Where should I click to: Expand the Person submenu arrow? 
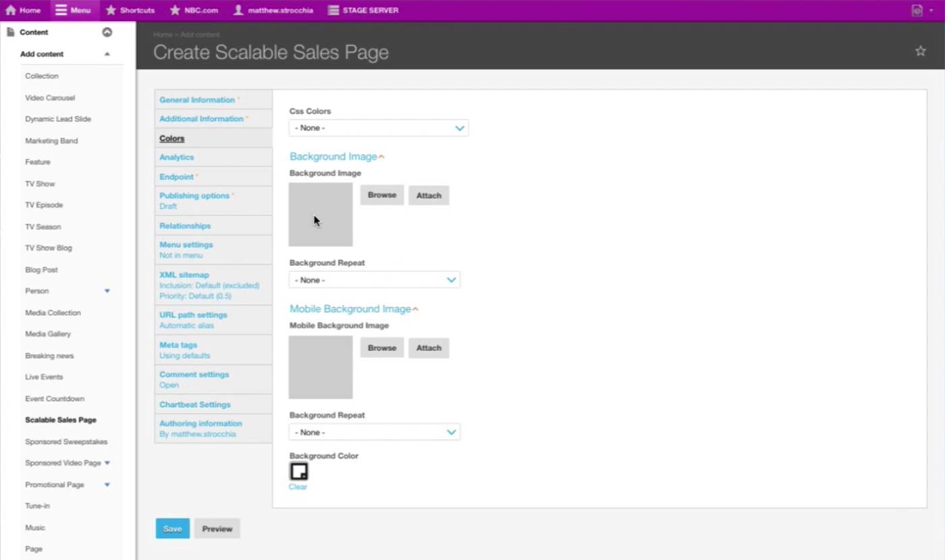[x=107, y=291]
